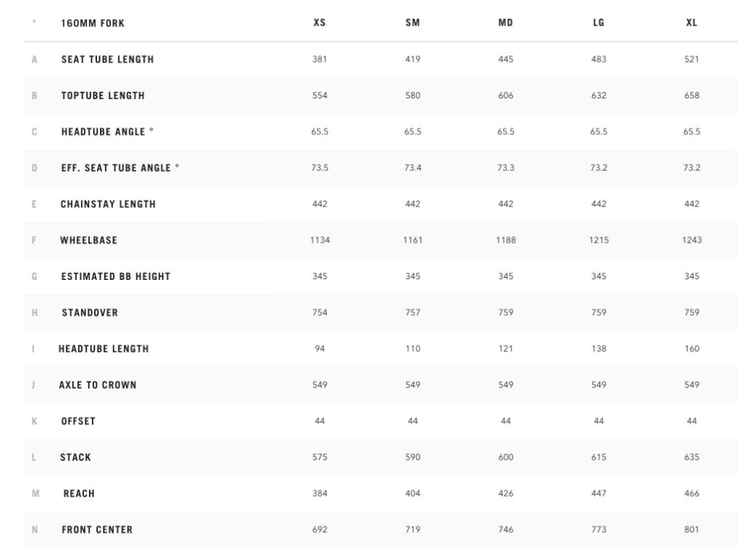Click the wheelbase value 1243 for XL
The height and width of the screenshot is (560, 747).
pyautogui.click(x=692, y=240)
